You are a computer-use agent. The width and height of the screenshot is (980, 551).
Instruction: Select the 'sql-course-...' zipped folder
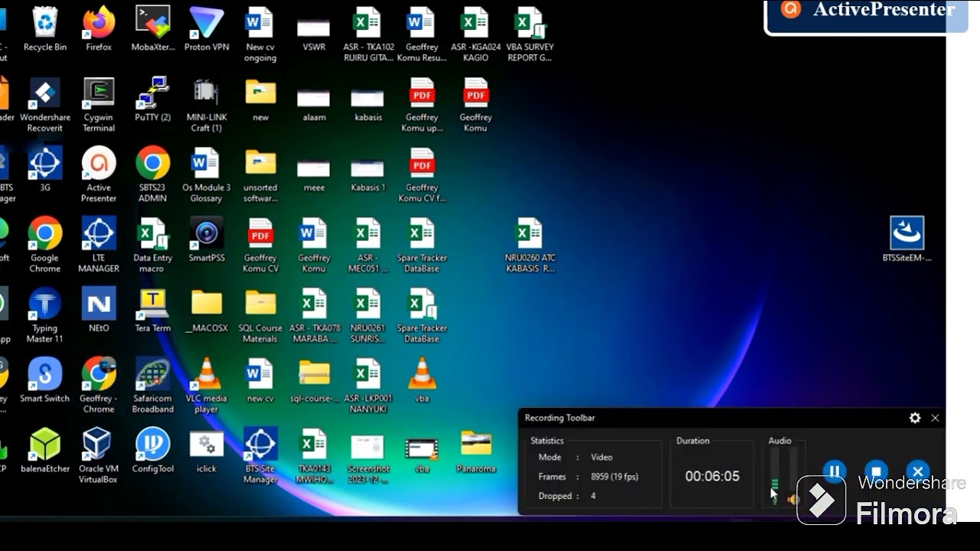click(x=314, y=381)
